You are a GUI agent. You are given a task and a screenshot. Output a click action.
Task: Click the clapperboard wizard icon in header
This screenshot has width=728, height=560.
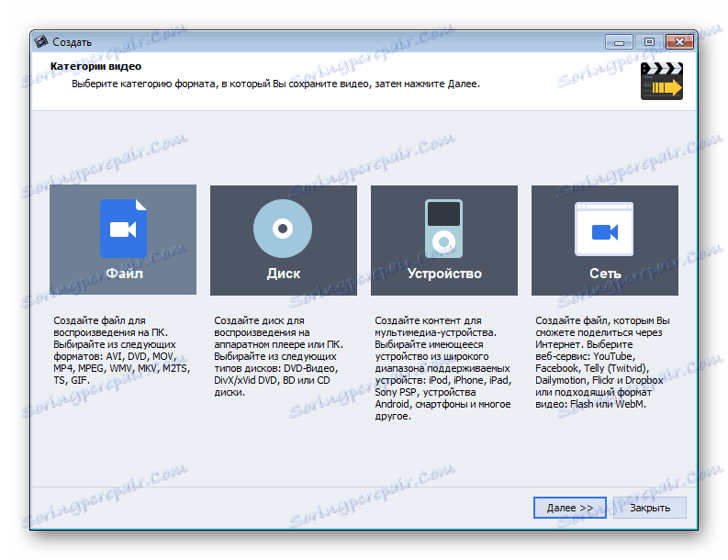click(x=662, y=82)
